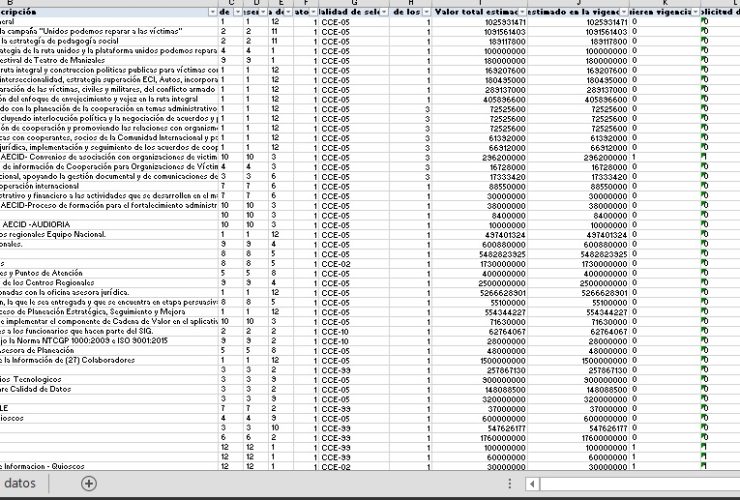This screenshot has height=500, width=740.
Task: Open the filter dropdown on column D header
Action: pos(263,12)
